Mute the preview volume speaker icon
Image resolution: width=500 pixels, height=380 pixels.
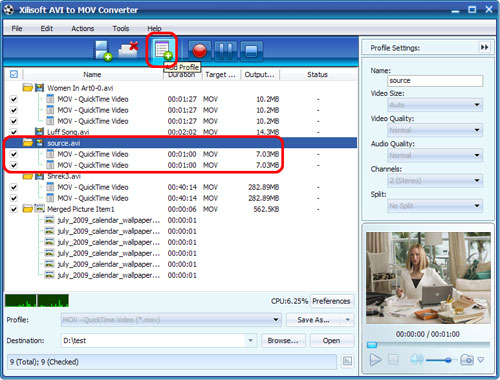point(417,359)
